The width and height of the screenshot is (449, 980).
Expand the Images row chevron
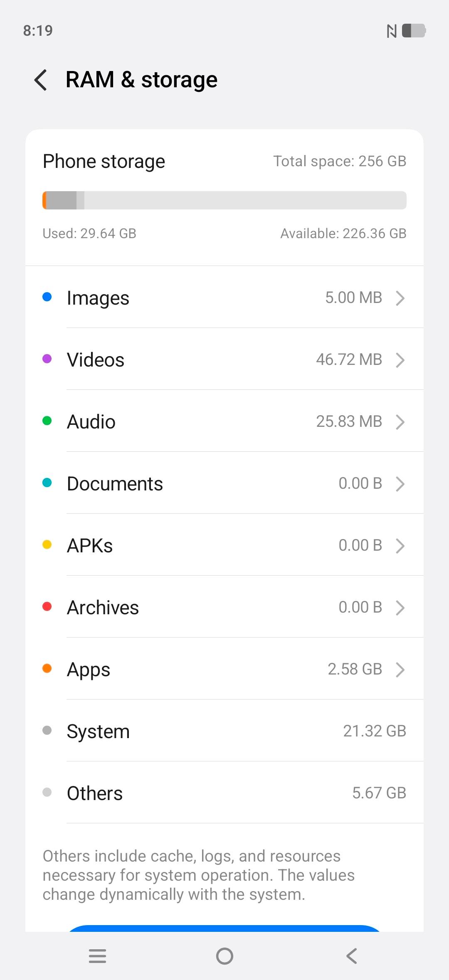point(400,298)
